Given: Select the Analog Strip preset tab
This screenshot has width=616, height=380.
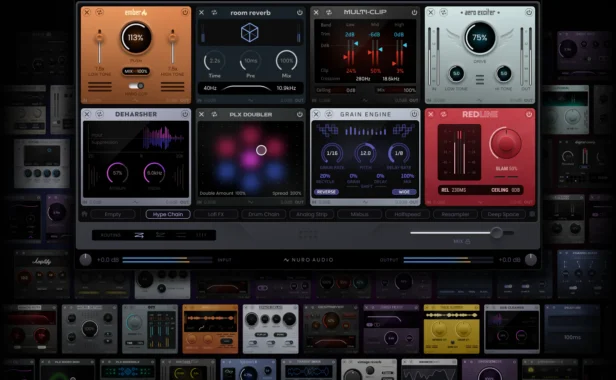Looking at the screenshot, I should pos(312,214).
